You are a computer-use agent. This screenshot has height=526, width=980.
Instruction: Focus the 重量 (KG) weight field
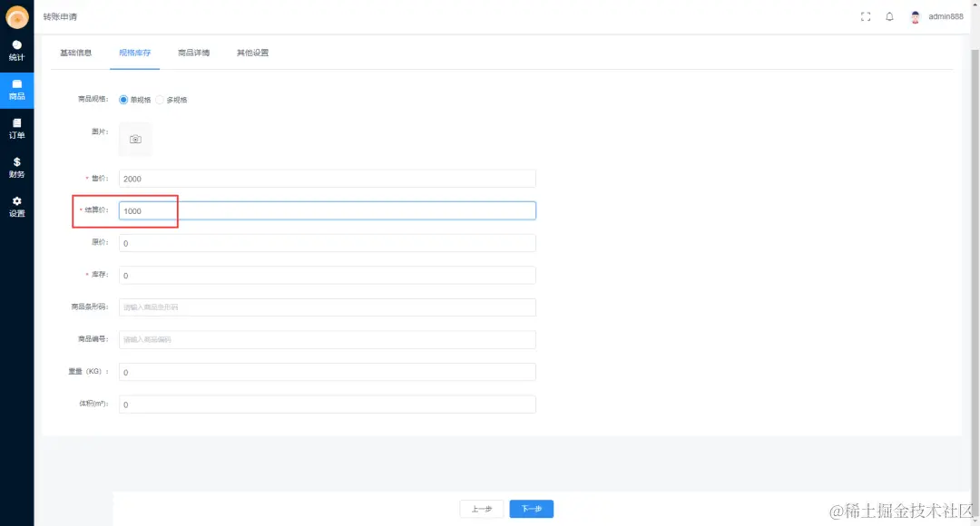(327, 373)
